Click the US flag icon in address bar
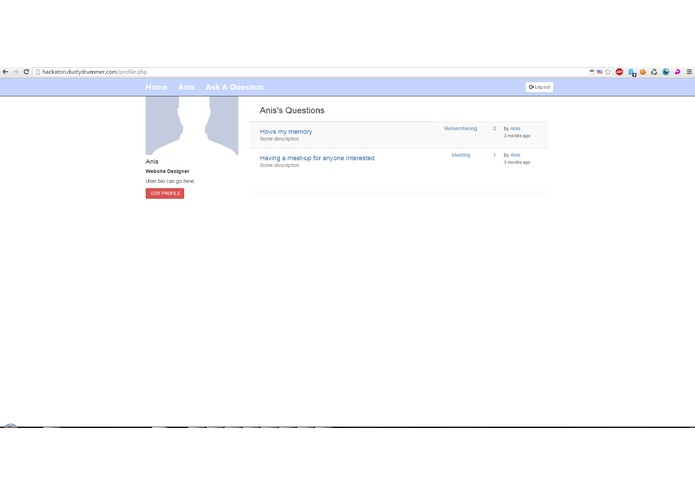Screen dimensions: 695x494 pos(599,72)
